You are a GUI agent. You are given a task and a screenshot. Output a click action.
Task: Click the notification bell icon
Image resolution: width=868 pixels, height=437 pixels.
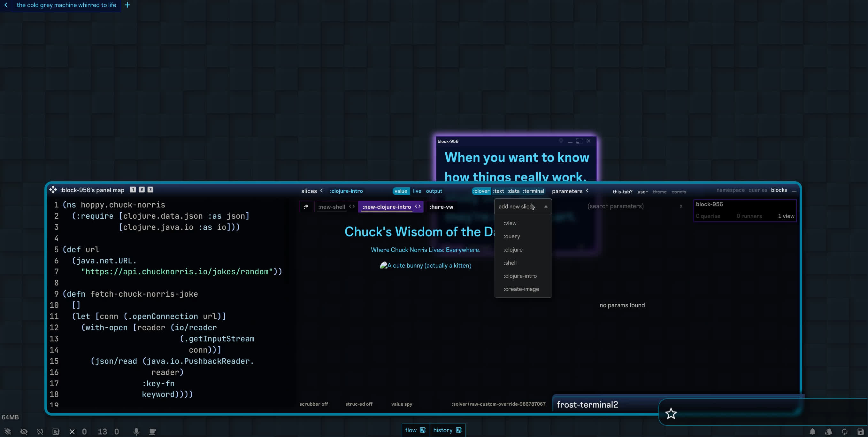click(x=812, y=432)
